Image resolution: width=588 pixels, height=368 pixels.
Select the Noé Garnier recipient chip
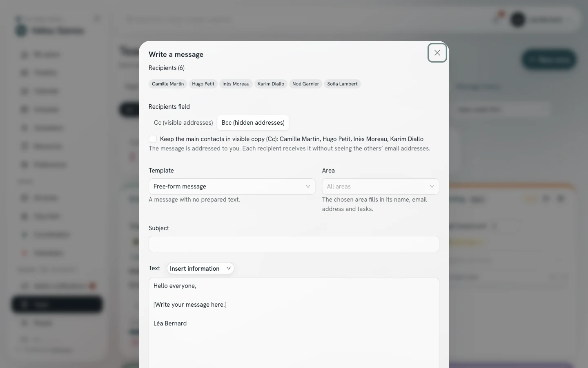pyautogui.click(x=305, y=84)
